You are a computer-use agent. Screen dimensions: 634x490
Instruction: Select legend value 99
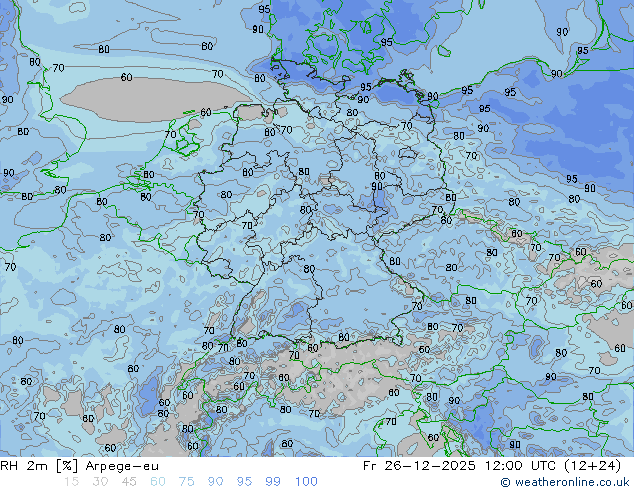pyautogui.click(x=273, y=482)
